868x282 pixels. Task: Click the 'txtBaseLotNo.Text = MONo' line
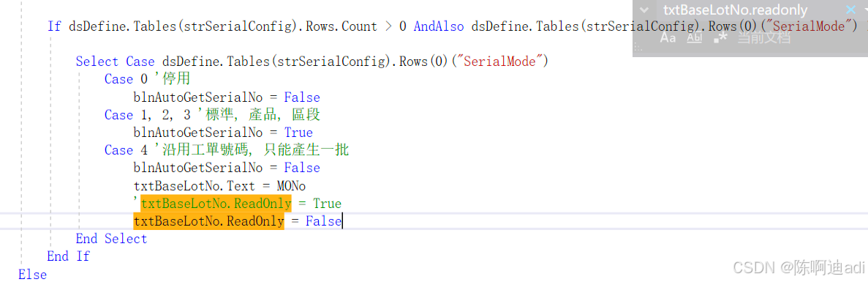click(x=219, y=185)
